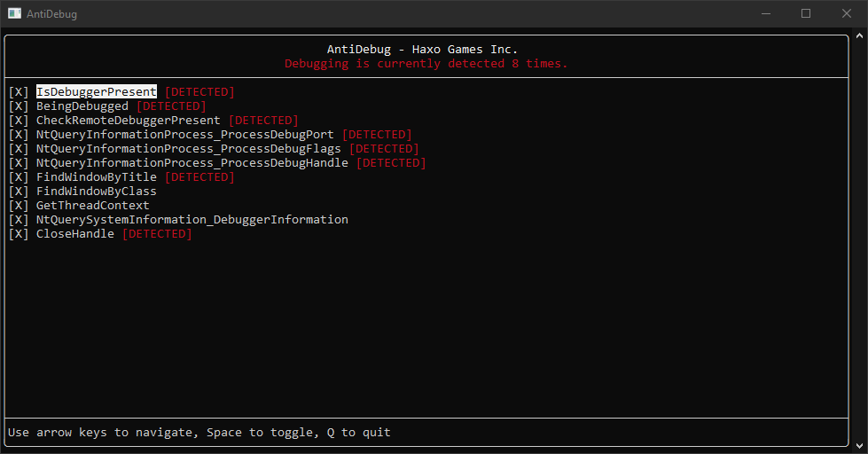868x454 pixels.
Task: Toggle the FindWindowByClass [X] checkbox
Action: coord(19,192)
